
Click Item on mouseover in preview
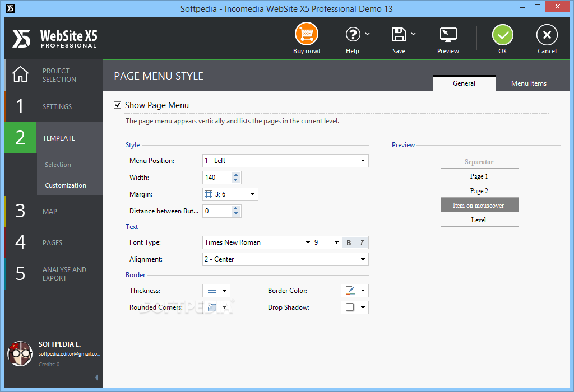click(479, 205)
